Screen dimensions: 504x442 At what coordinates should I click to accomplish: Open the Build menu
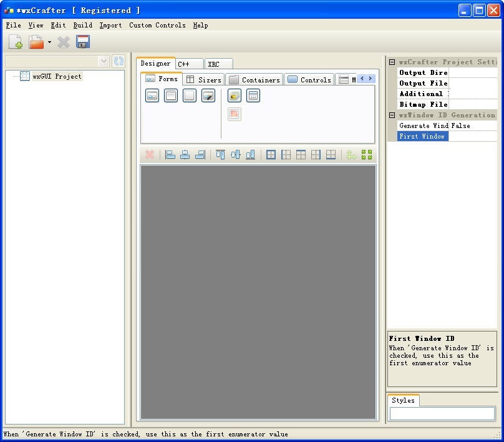click(82, 26)
